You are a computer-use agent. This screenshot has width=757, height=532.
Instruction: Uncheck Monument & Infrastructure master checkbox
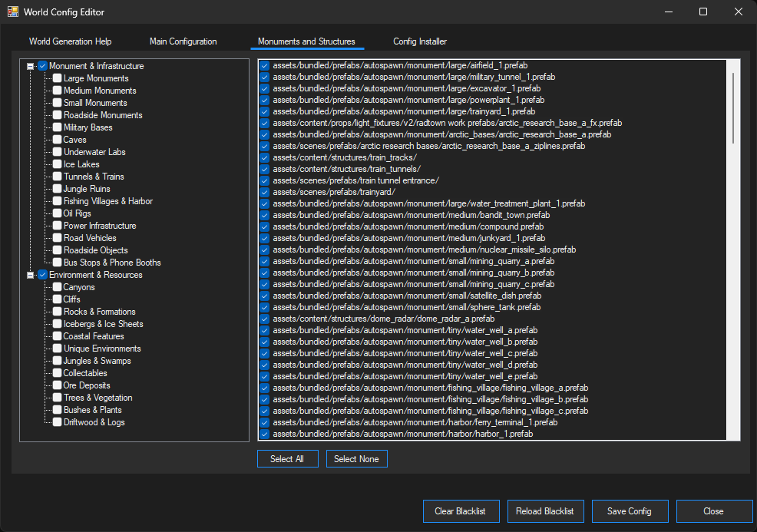(42, 65)
